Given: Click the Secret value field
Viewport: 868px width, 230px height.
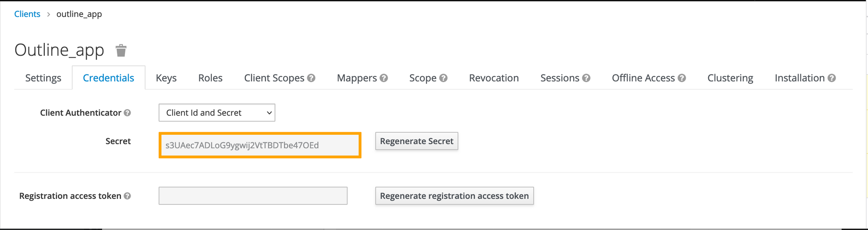Looking at the screenshot, I should coord(260,145).
